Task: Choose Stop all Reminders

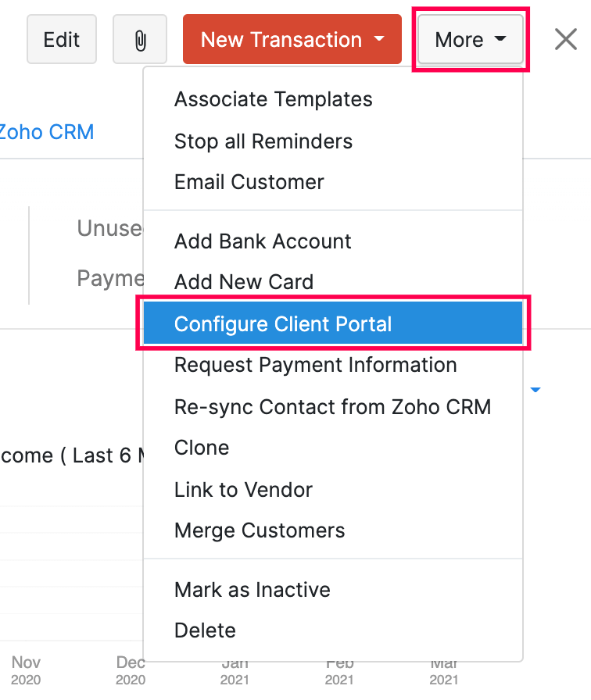Action: pos(263,142)
